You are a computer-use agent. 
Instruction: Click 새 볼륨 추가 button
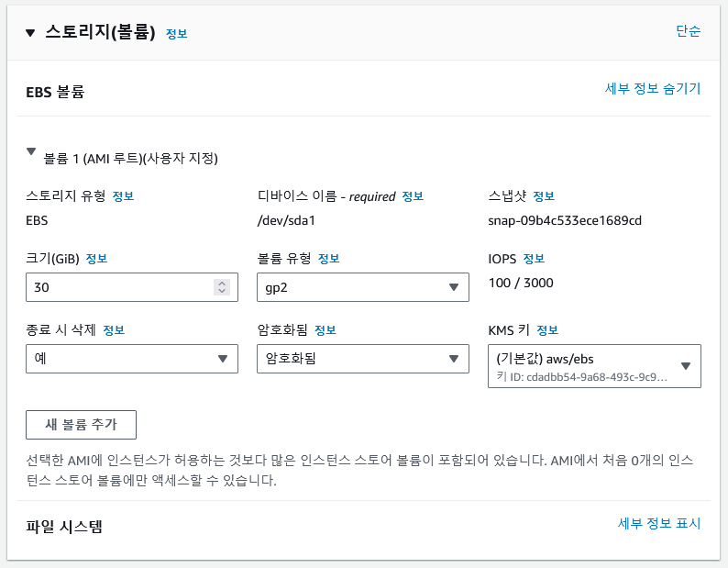[82, 424]
